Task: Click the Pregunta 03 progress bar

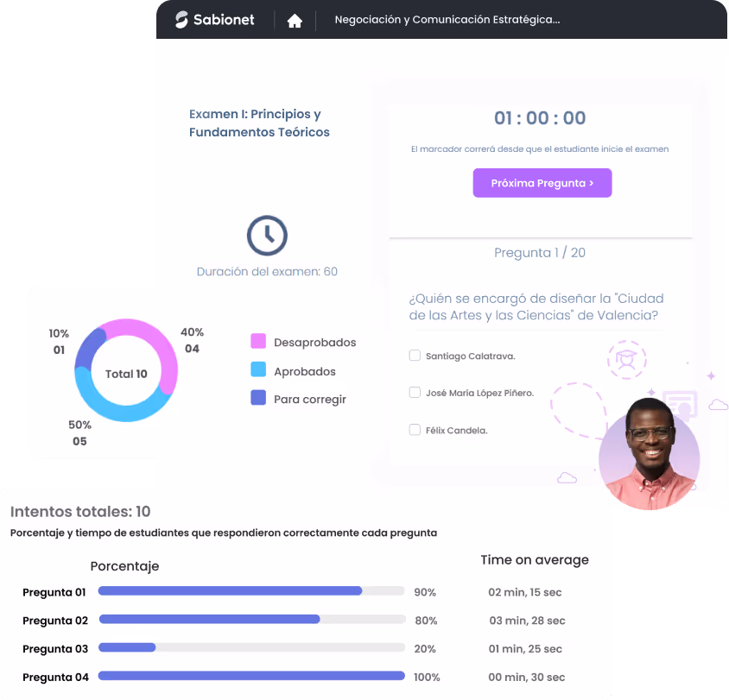Action: click(251, 647)
